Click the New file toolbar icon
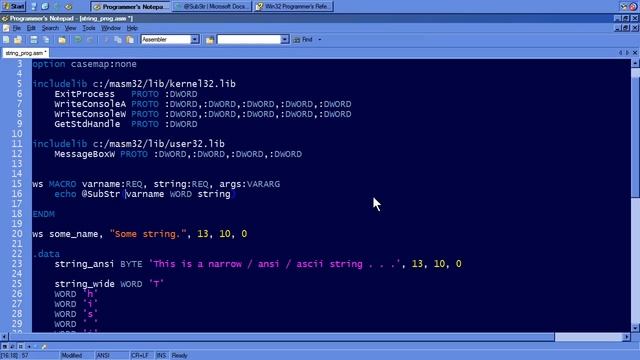The image size is (640, 360). [7, 40]
